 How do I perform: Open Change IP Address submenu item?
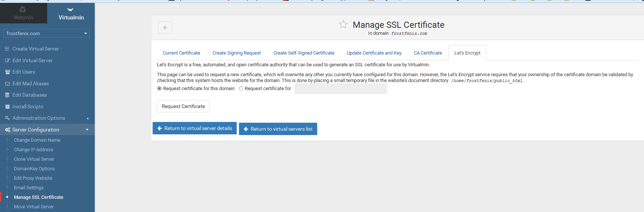click(34, 150)
